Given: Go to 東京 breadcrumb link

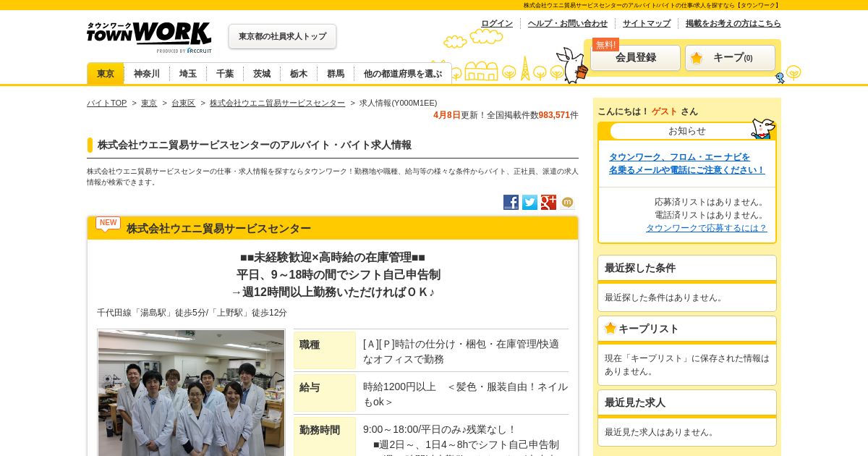Looking at the screenshot, I should click(149, 103).
